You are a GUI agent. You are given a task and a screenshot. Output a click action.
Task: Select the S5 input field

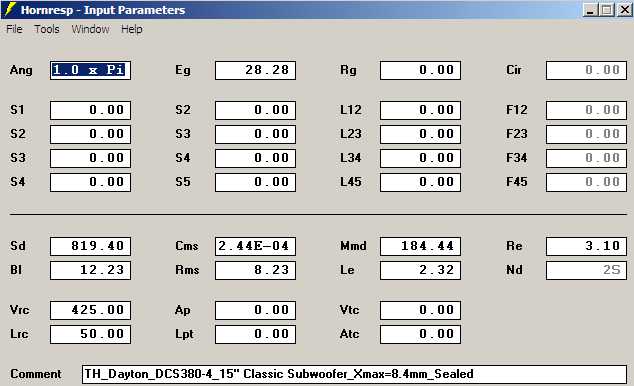pos(256,182)
